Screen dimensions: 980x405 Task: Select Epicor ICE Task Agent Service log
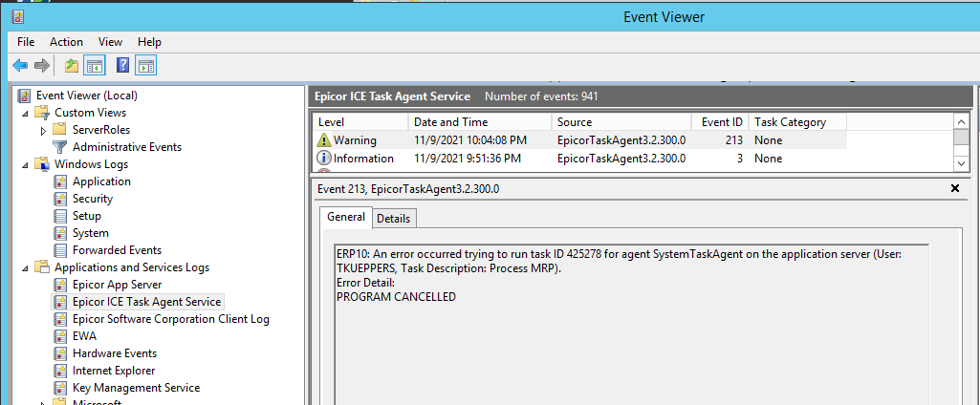point(147,302)
